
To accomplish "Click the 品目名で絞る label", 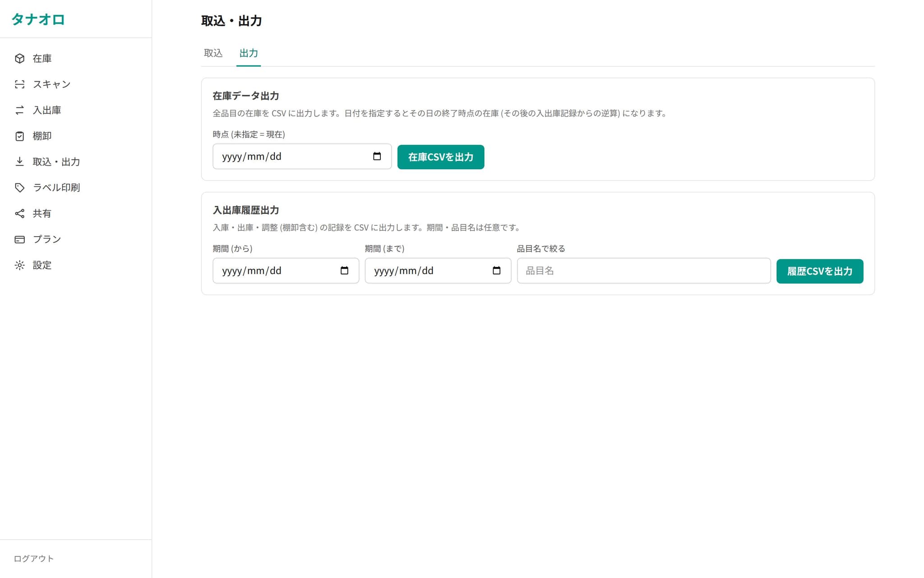I will (x=541, y=249).
